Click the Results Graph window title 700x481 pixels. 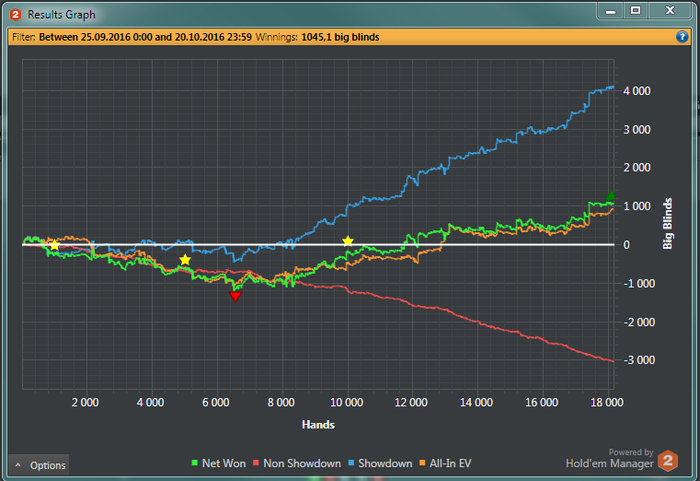click(x=62, y=15)
